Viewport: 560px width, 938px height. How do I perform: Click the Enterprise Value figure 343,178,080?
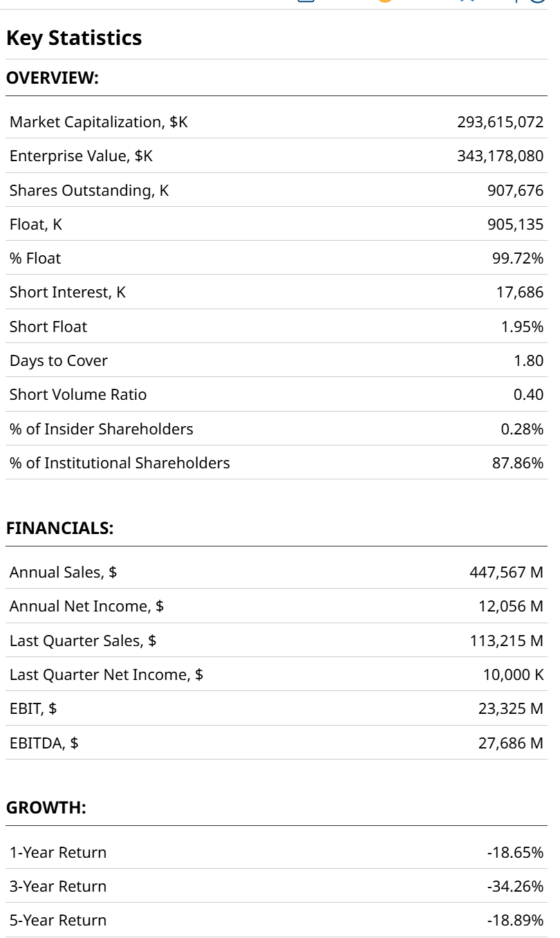[500, 156]
